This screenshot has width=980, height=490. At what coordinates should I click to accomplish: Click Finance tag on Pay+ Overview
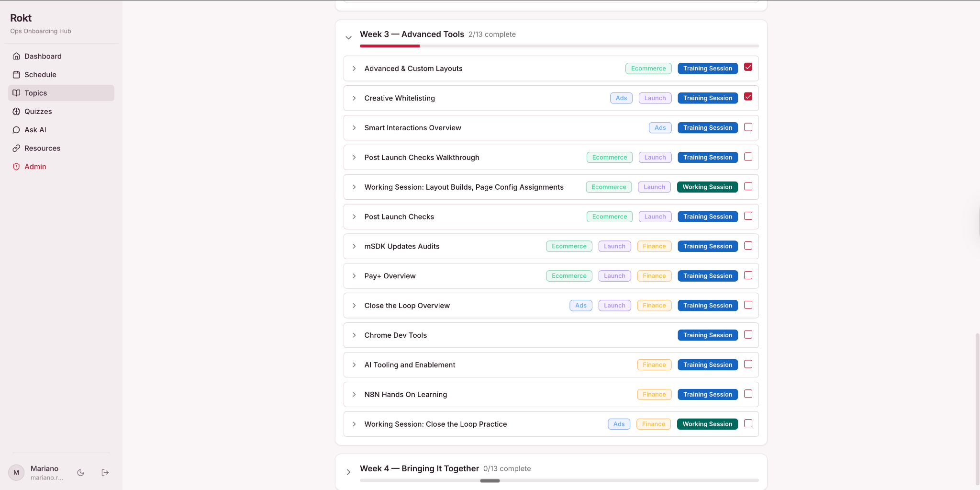654,276
